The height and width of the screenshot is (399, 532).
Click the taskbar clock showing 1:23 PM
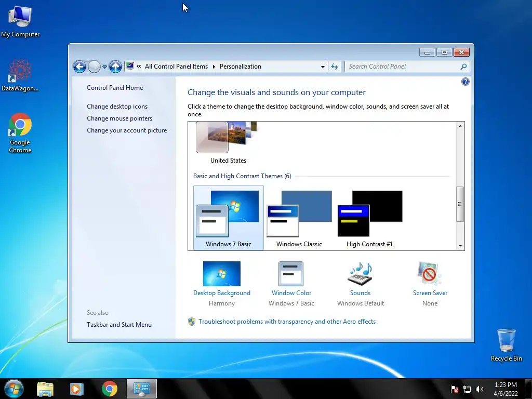point(506,389)
